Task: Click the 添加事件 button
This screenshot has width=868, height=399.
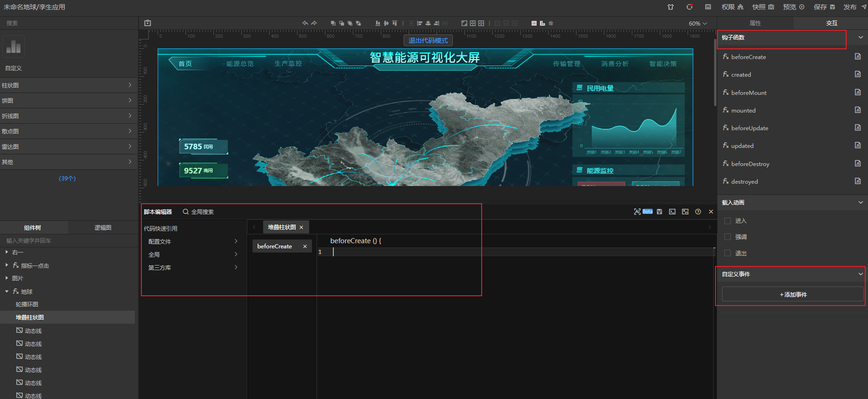Action: coord(793,294)
